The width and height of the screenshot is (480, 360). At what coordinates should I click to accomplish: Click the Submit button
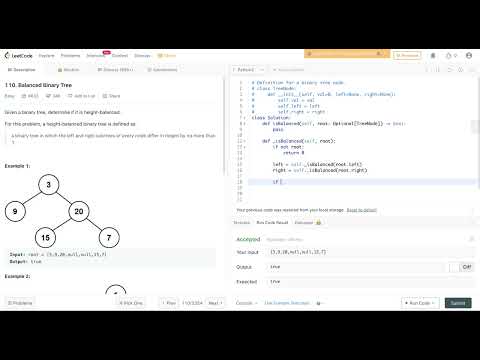click(458, 303)
